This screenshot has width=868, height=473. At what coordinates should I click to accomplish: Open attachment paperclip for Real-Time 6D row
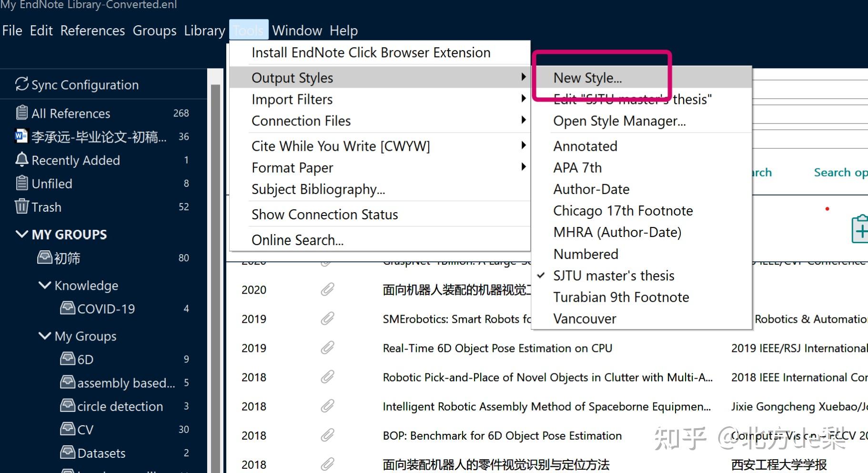pyautogui.click(x=327, y=348)
